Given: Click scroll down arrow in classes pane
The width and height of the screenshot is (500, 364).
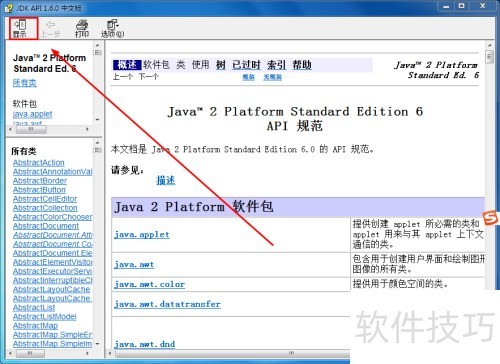Looking at the screenshot, I should point(97,344).
